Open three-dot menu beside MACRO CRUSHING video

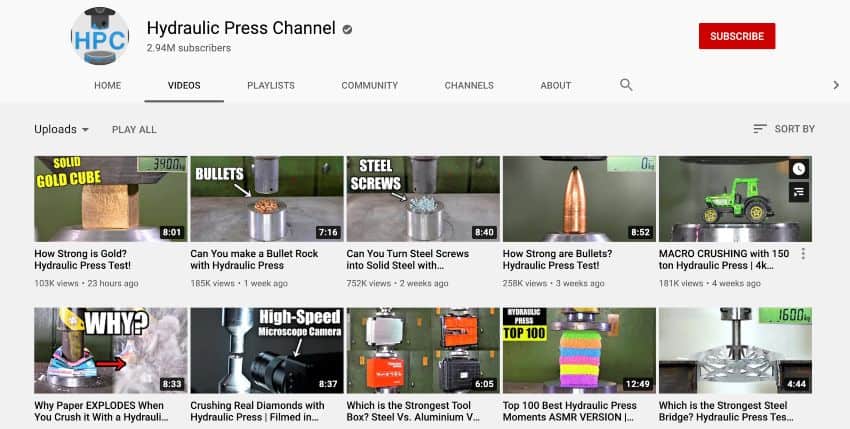803,254
